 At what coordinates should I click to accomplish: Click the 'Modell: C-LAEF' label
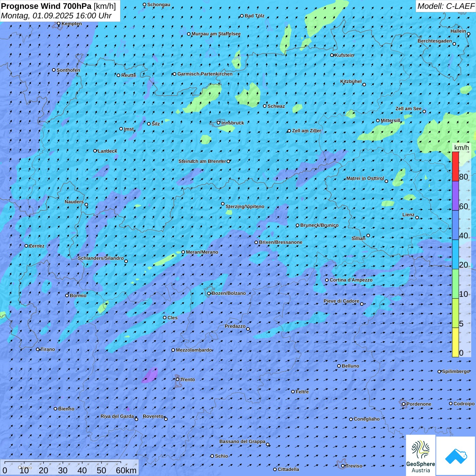coord(446,6)
